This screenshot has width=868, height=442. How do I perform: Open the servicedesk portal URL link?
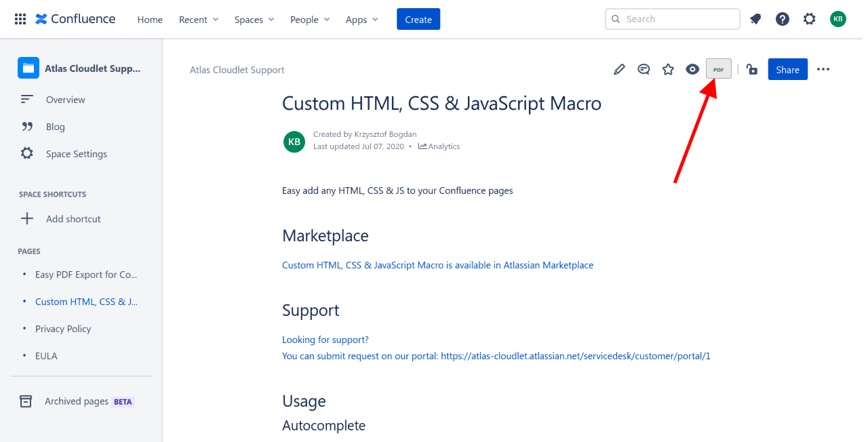coord(576,356)
